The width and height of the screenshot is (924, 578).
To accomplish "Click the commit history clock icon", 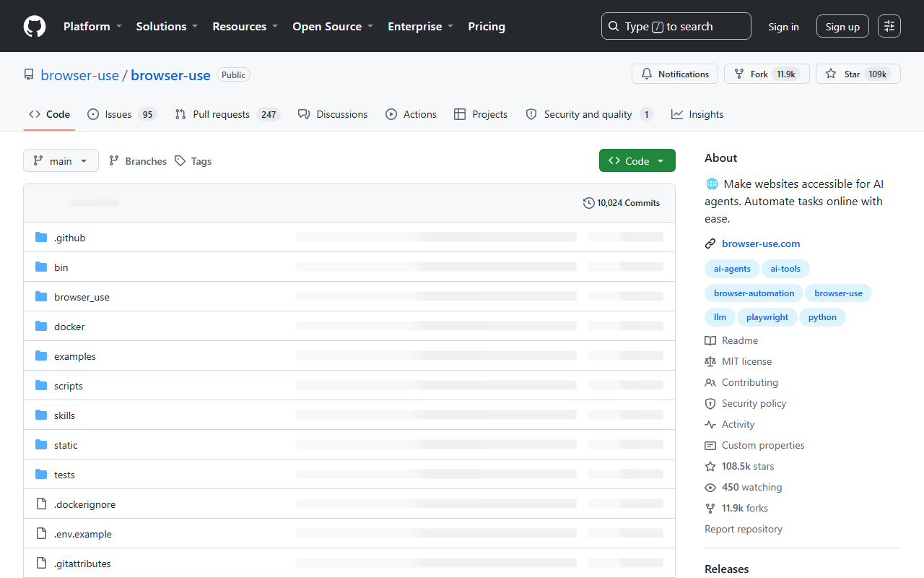I will tap(589, 203).
